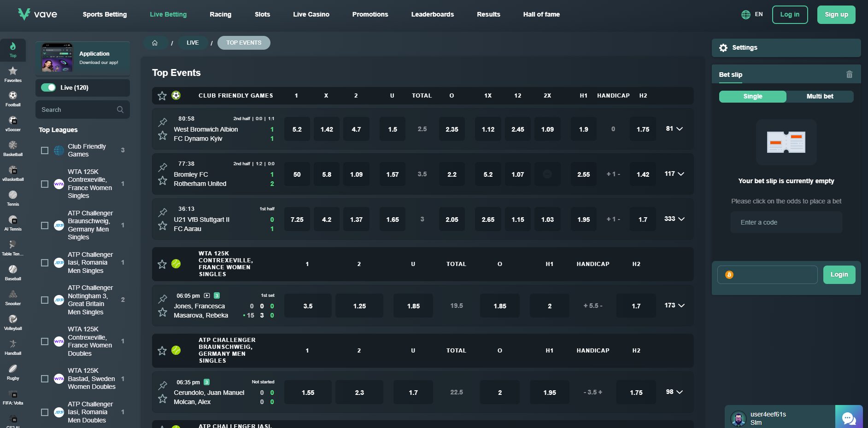Pin the West Bromwich Albion match
Viewport: 868px width, 428px height.
(x=163, y=122)
